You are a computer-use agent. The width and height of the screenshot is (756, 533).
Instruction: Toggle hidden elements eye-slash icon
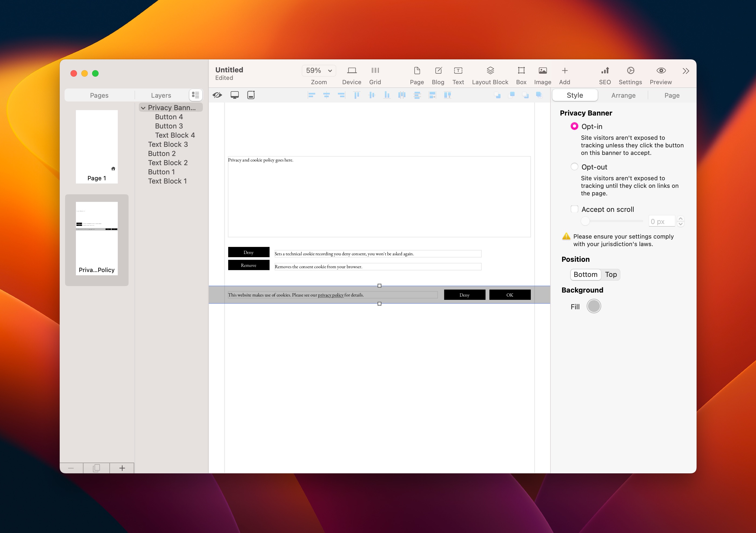pyautogui.click(x=217, y=95)
